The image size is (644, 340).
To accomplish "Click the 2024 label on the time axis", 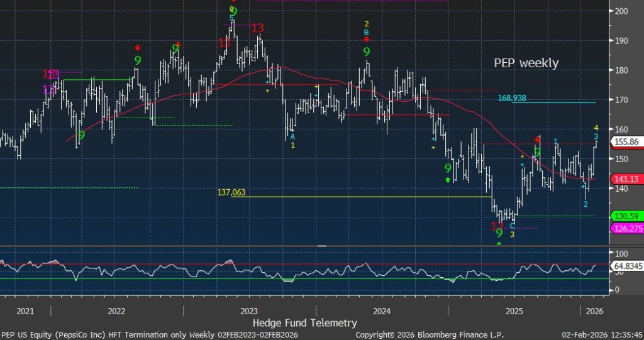I will 382,310.
